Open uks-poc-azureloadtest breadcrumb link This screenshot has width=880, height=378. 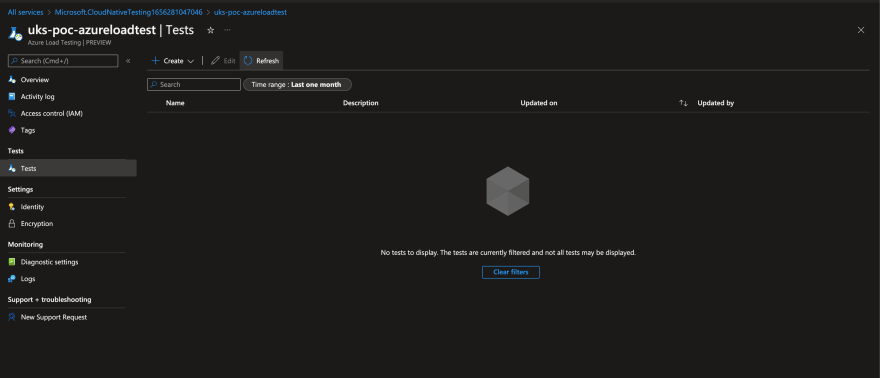coord(250,12)
